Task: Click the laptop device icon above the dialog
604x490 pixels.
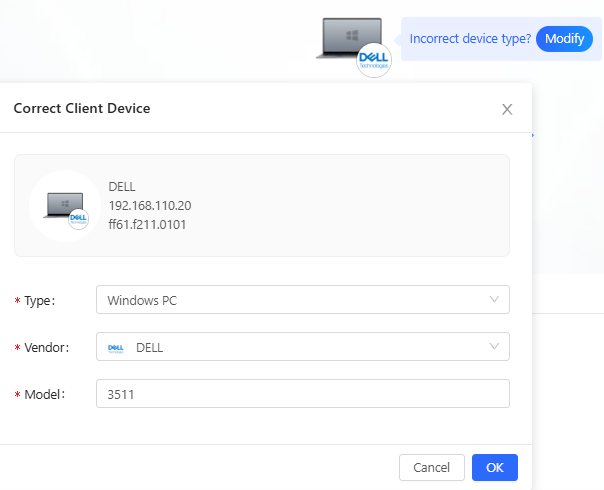Action: pos(348,38)
